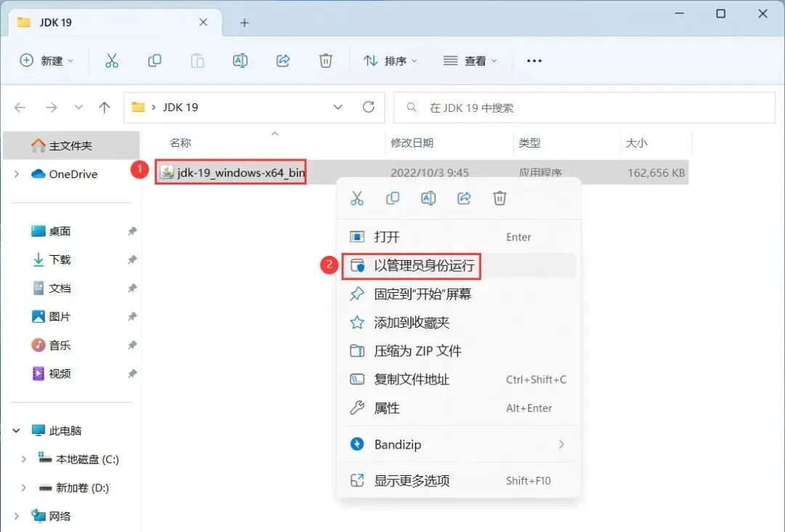785x532 pixels.
Task: Click the Delete trash icon in the top toolbar
Action: 326,61
